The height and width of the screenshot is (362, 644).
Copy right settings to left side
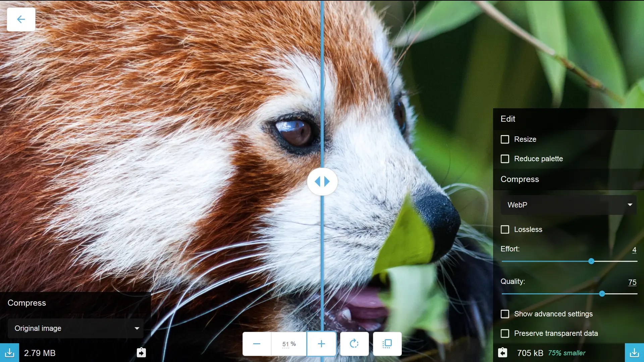coord(502,353)
